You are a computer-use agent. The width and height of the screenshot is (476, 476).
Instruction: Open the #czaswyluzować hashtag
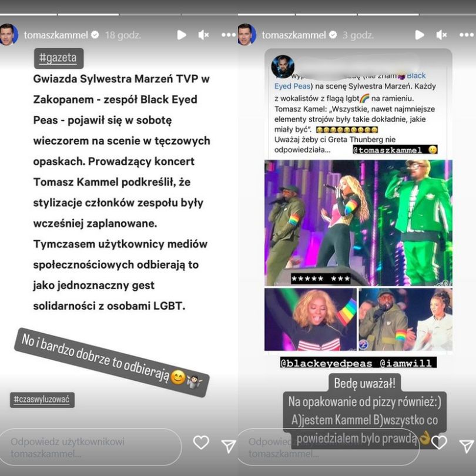(42, 400)
